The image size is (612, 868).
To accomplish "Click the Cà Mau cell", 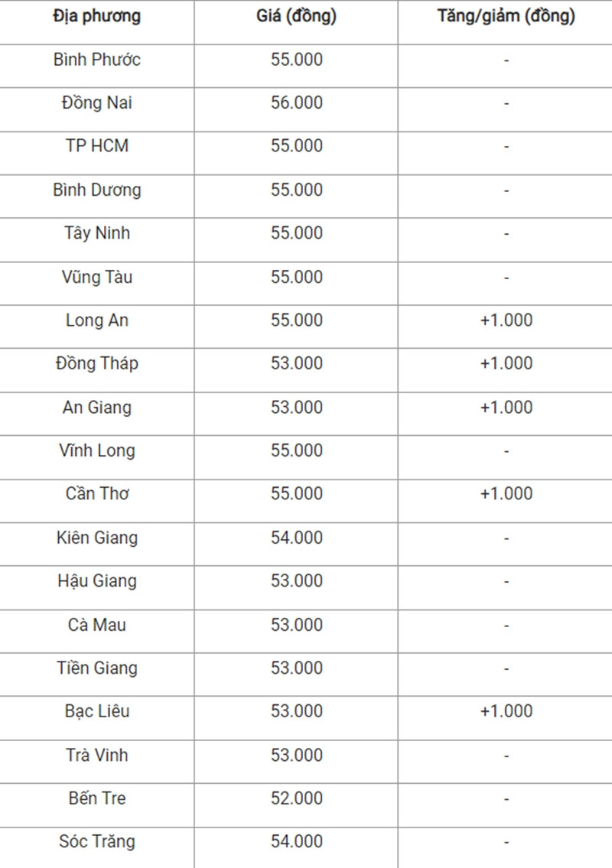I will click(x=97, y=625).
